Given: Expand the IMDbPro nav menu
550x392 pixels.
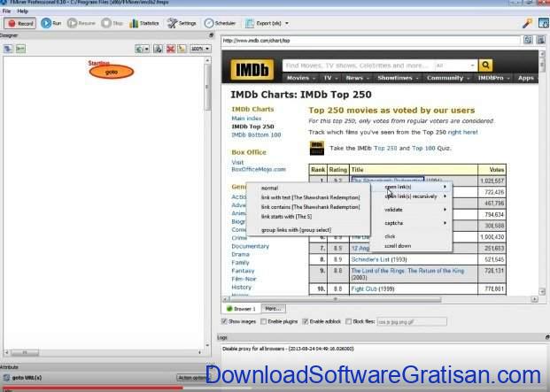Looking at the screenshot, I should [493, 78].
